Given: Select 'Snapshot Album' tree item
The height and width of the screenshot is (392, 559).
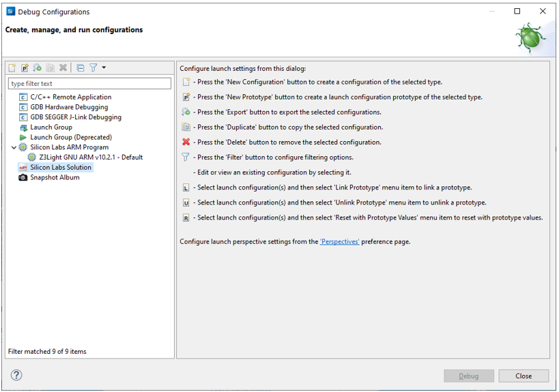Looking at the screenshot, I should [55, 178].
